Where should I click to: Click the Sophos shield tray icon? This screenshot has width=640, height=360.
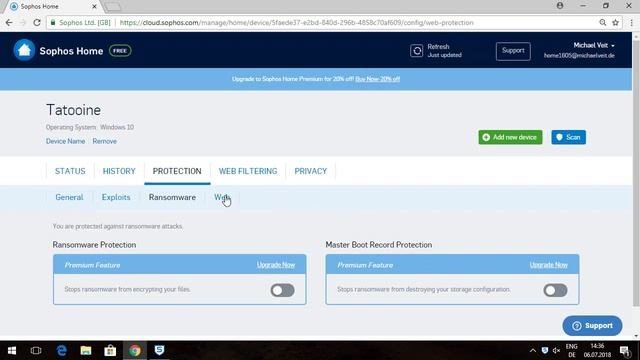click(x=545, y=351)
